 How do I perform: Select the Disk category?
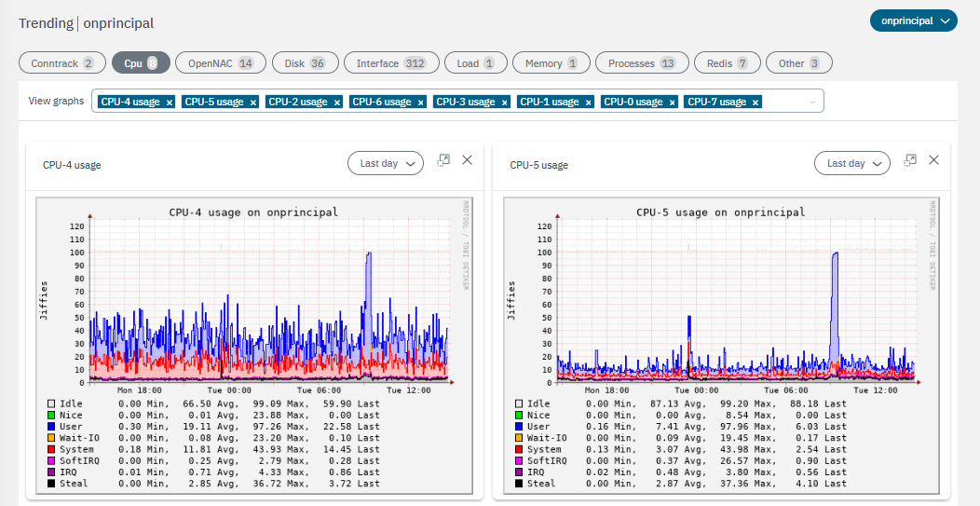[305, 63]
